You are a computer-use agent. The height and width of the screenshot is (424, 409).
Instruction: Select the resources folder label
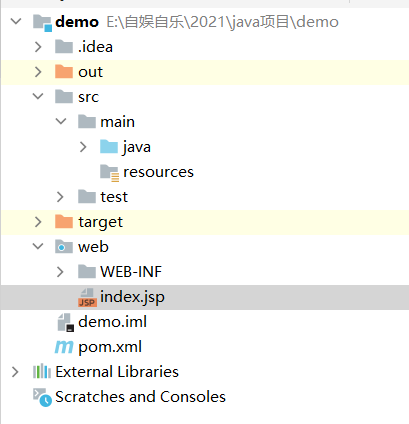[x=158, y=172]
